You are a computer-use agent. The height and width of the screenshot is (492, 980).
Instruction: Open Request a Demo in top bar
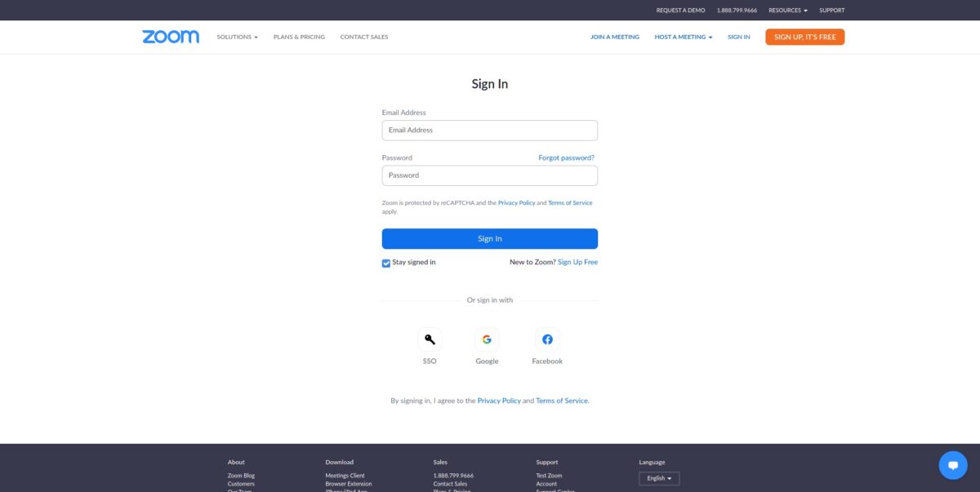click(x=680, y=11)
